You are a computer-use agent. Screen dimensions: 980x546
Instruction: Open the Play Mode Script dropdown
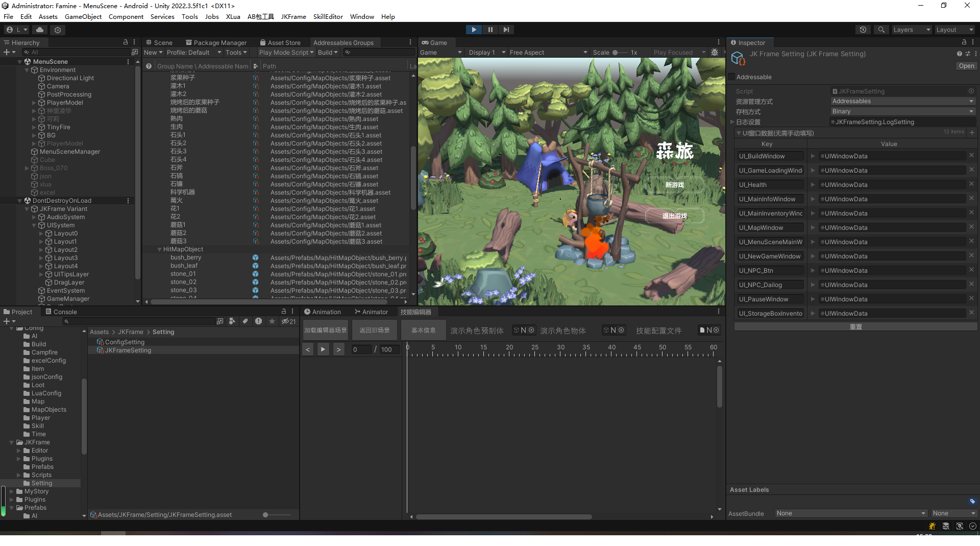(x=286, y=52)
